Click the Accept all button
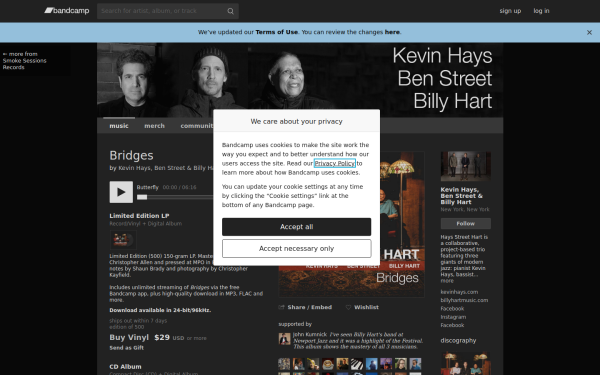600x375 pixels. coord(297,227)
